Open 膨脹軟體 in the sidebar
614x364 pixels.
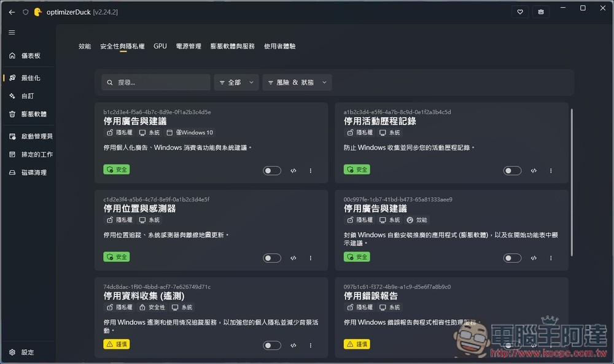28,114
